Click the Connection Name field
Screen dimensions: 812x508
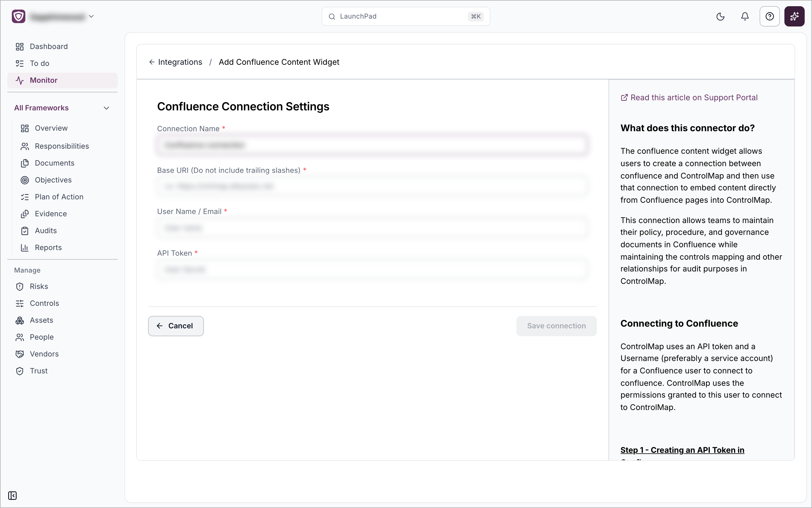point(372,145)
